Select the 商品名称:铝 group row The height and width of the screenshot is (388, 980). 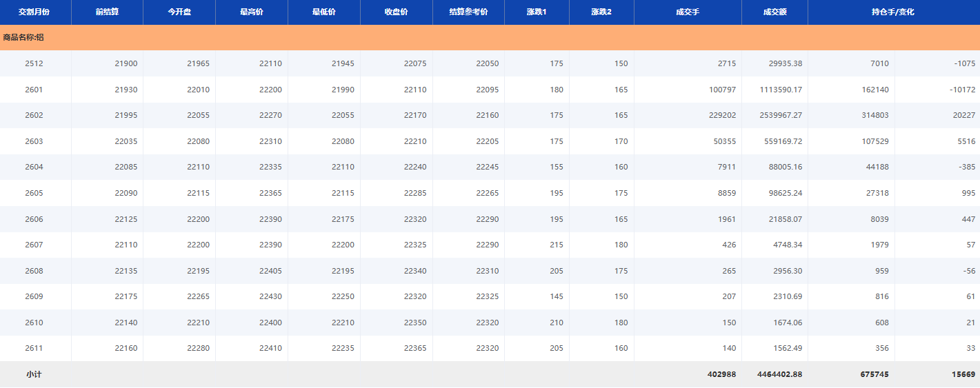click(23, 37)
